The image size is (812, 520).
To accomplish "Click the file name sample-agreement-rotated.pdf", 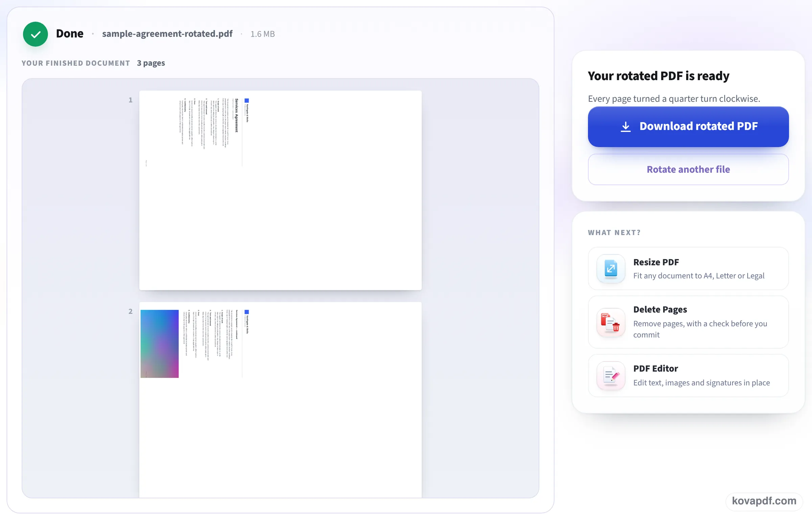I will tap(167, 34).
